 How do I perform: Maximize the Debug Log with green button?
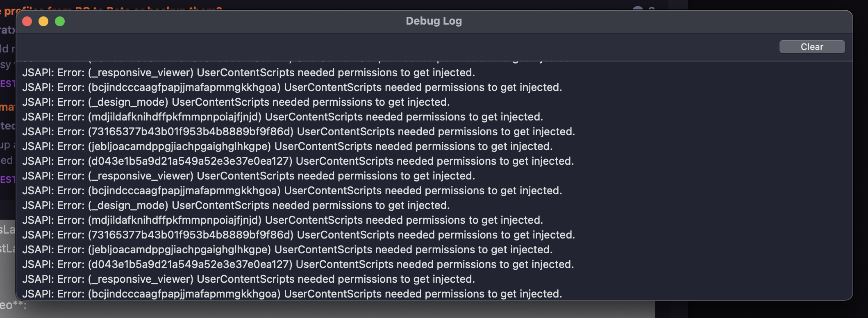point(60,21)
